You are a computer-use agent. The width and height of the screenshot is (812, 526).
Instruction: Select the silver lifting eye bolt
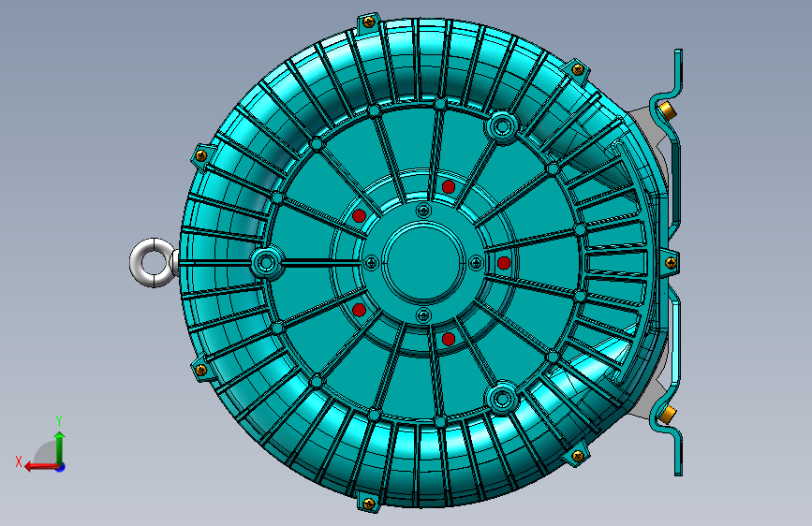(155, 262)
